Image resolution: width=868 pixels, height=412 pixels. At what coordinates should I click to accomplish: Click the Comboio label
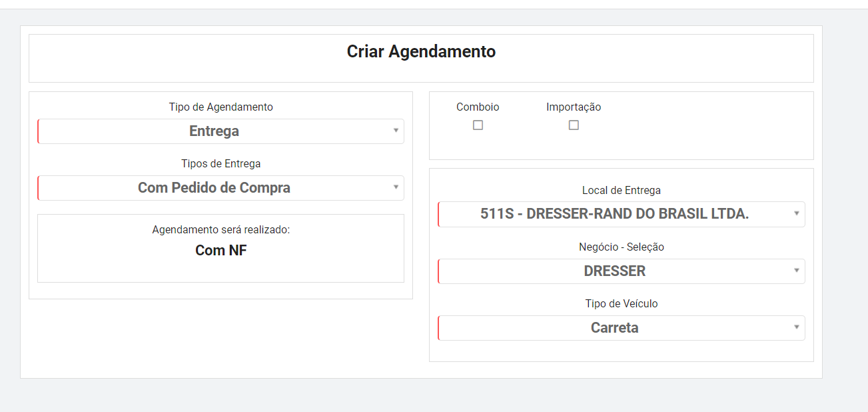click(x=478, y=107)
